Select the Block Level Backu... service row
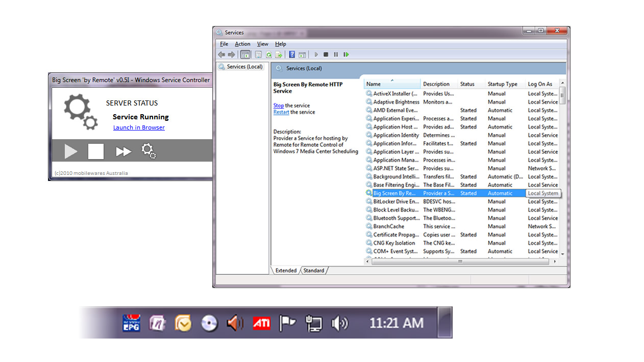This screenshot has height=362, width=644. (462, 210)
